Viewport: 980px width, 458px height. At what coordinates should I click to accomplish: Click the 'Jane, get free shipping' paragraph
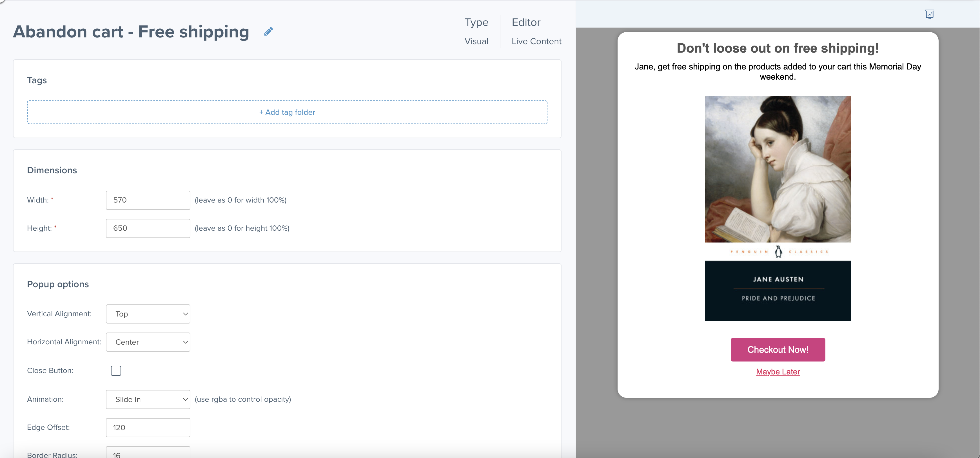[x=778, y=71]
